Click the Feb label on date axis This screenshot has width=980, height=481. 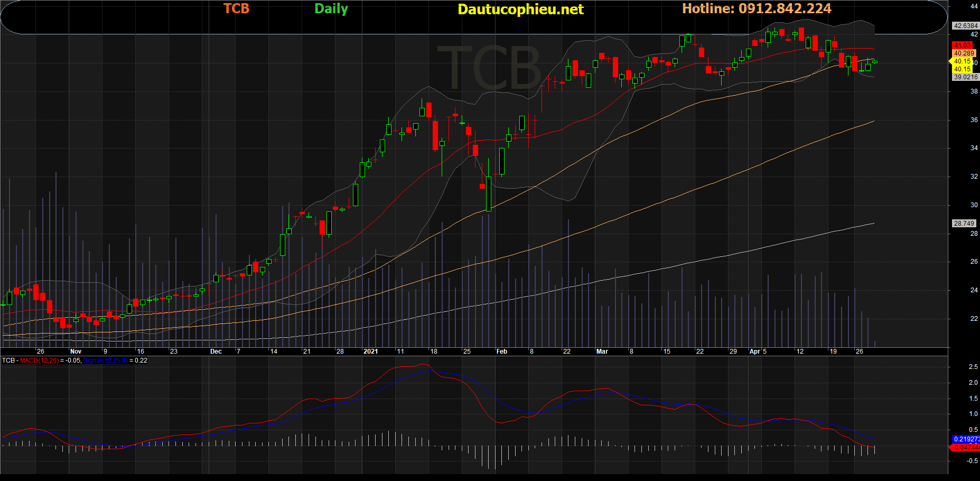pyautogui.click(x=501, y=351)
